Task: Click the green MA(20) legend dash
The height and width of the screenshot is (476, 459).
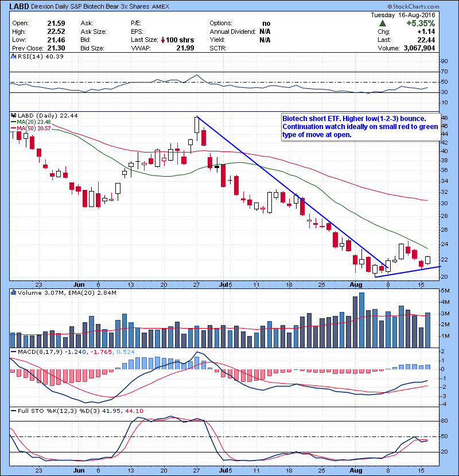Action: (14, 122)
